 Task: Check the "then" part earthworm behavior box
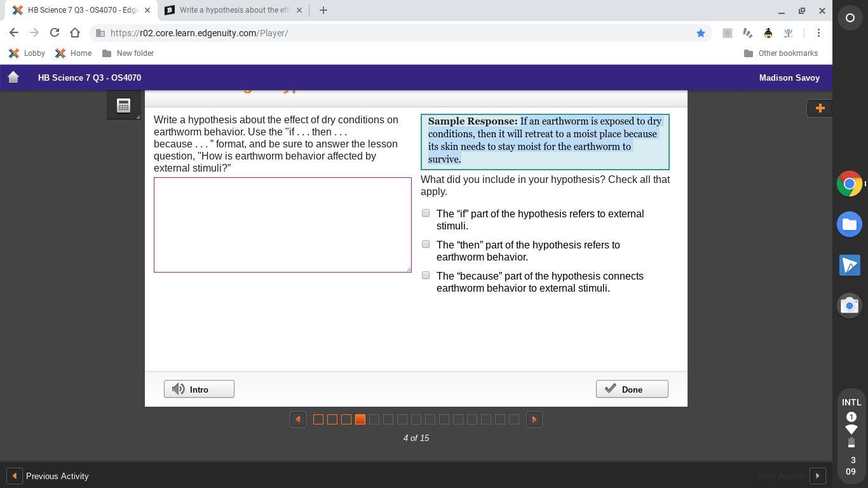pyautogui.click(x=426, y=245)
